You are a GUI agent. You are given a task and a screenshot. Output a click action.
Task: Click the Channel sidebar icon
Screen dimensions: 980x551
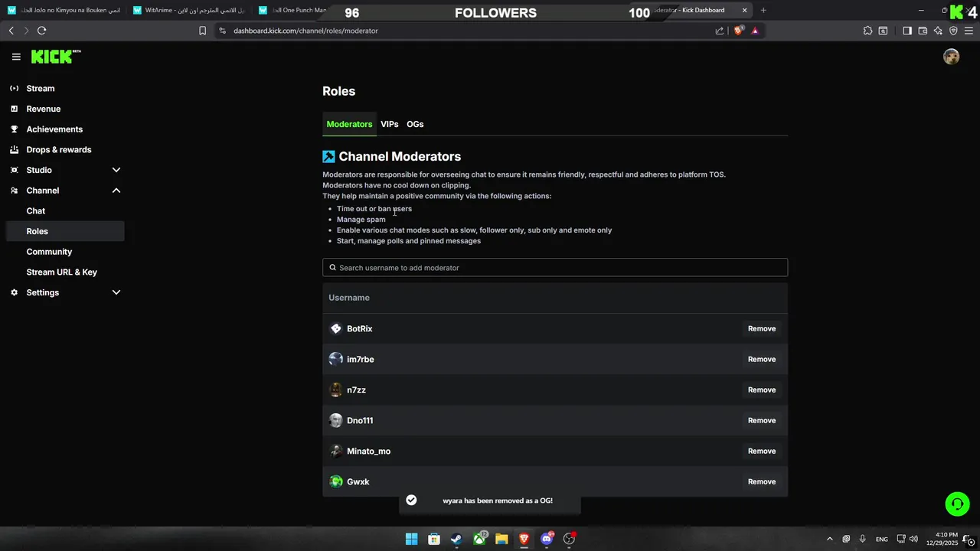pos(14,191)
